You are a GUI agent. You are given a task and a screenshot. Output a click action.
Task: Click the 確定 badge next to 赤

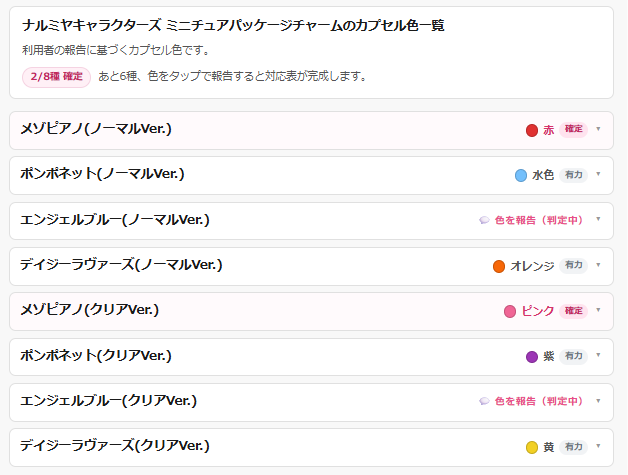(x=573, y=129)
